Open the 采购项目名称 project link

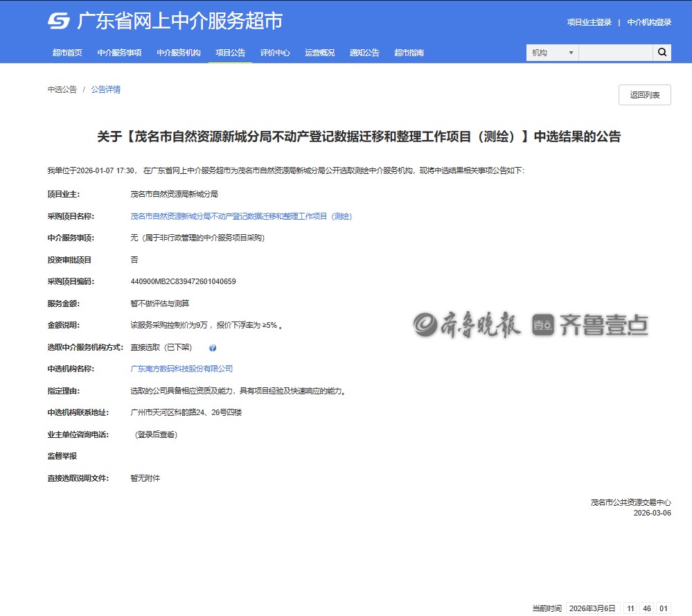tap(241, 216)
